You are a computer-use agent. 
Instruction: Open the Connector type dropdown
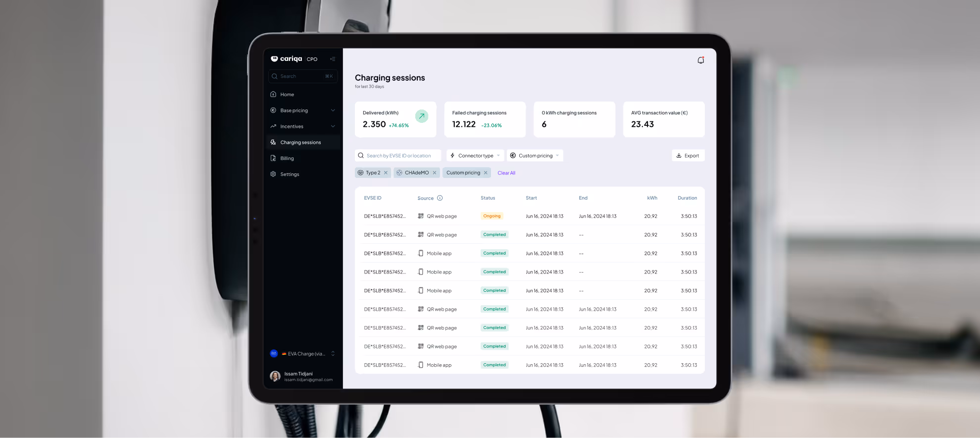475,156
